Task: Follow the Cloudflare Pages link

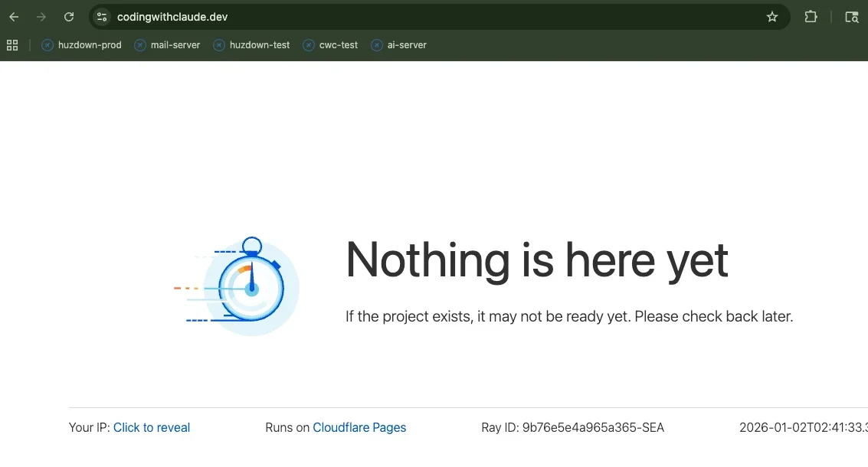Action: tap(359, 428)
